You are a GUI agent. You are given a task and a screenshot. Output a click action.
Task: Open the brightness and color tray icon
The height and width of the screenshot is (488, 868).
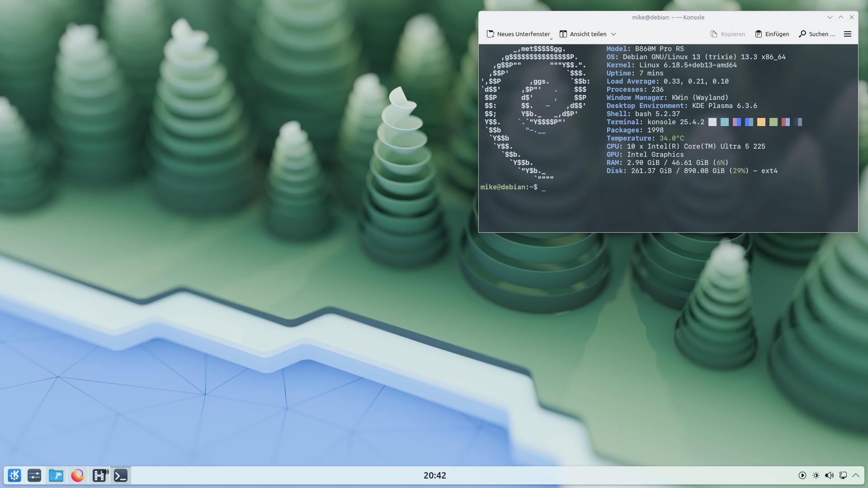pos(816,475)
